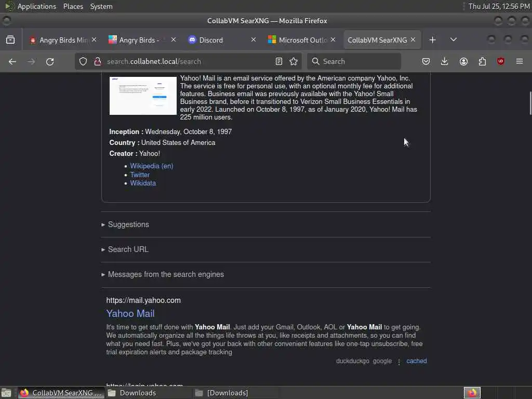Click the search magnifier icon in search bar
The height and width of the screenshot is (399, 532).
(x=315, y=61)
